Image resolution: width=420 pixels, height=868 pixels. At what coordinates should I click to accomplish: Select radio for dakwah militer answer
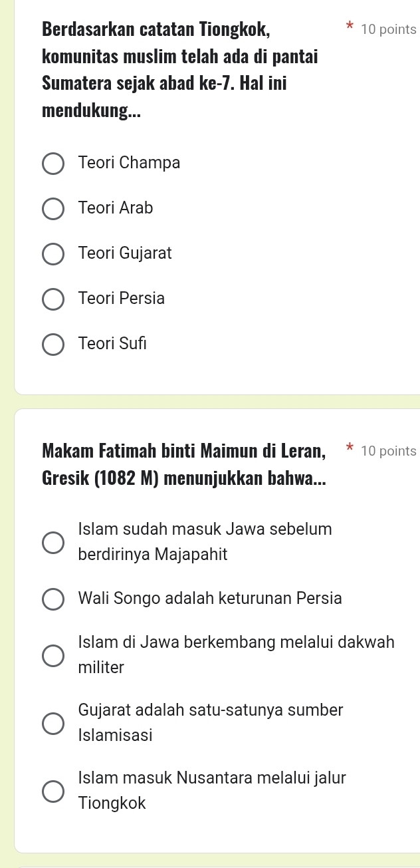[x=54, y=656]
